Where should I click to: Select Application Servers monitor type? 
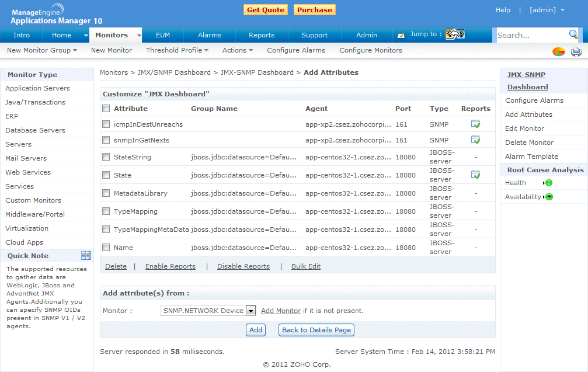[37, 88]
